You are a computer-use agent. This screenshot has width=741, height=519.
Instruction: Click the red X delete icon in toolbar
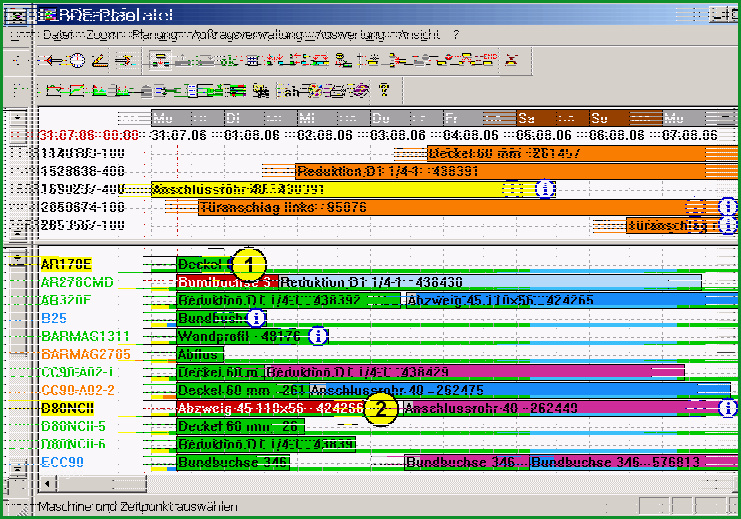pyautogui.click(x=512, y=60)
